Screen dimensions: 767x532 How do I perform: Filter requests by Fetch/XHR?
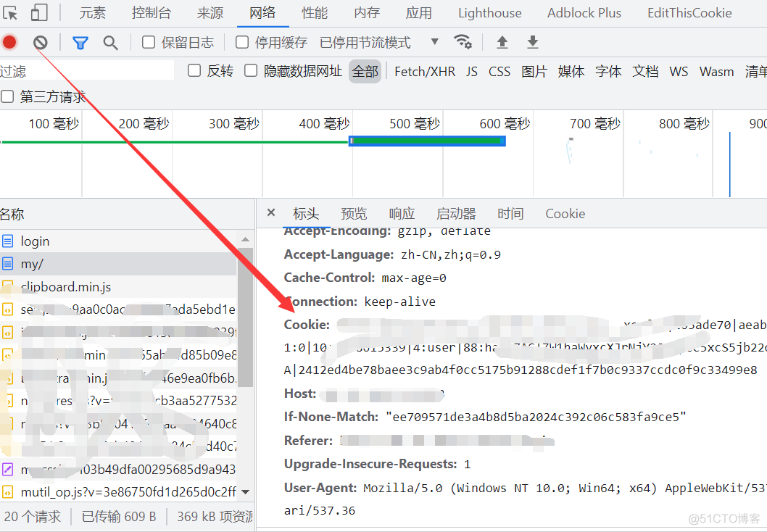pos(425,71)
